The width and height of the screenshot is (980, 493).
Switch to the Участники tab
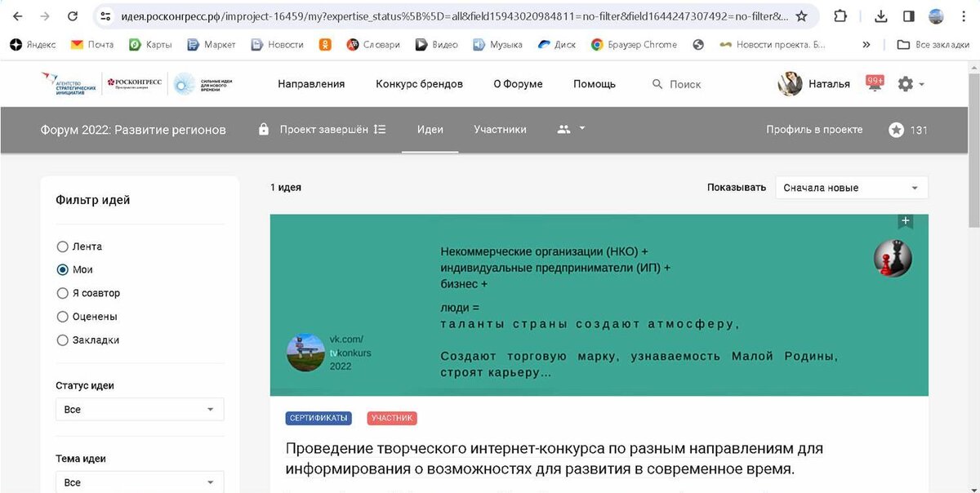click(500, 129)
